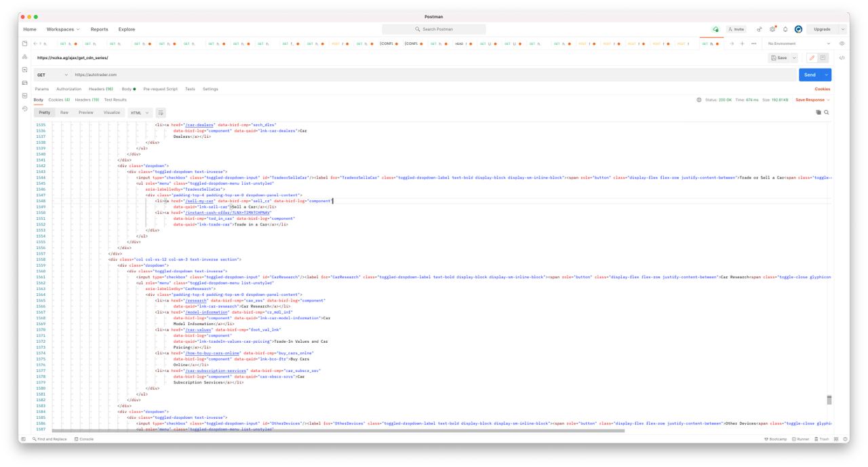Expand the Upgrade arrow menu

click(x=842, y=29)
